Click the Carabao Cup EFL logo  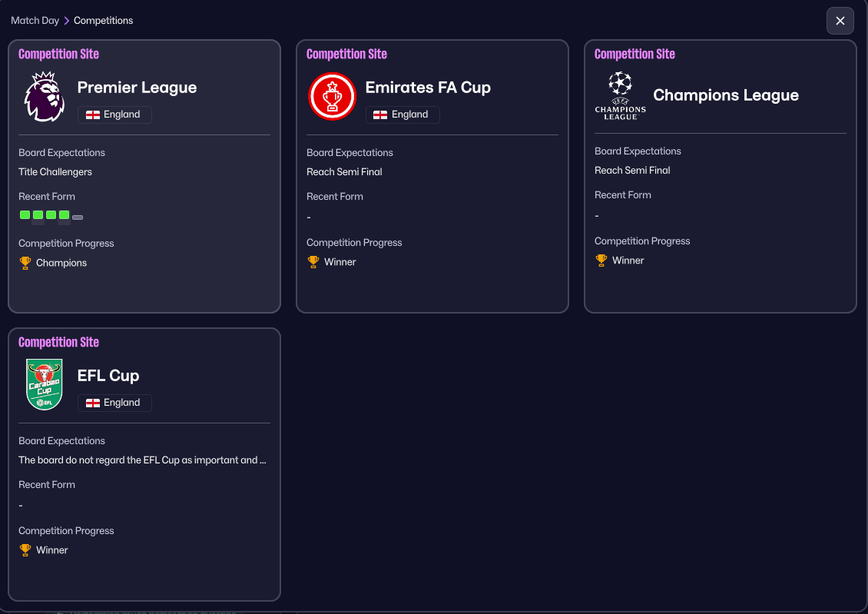click(x=45, y=384)
